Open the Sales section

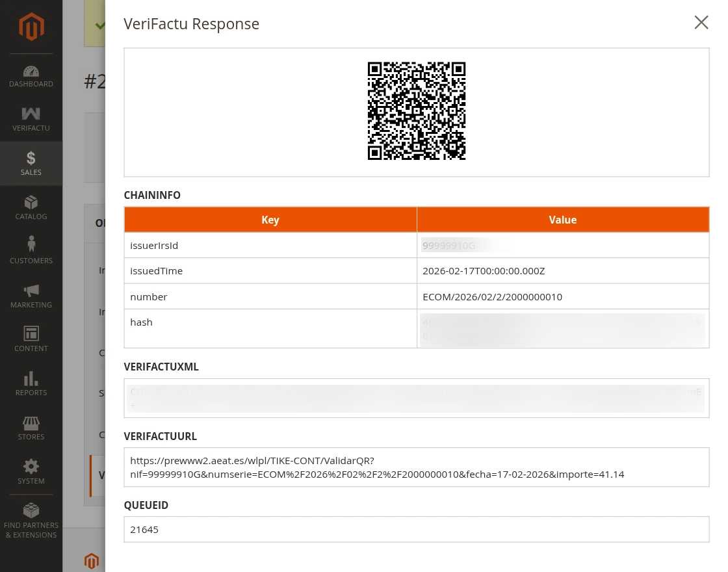pyautogui.click(x=31, y=163)
